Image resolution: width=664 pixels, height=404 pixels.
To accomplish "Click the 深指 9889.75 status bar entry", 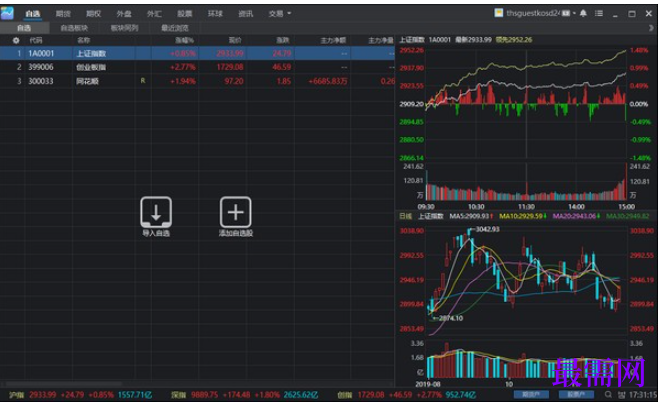I will [244, 395].
